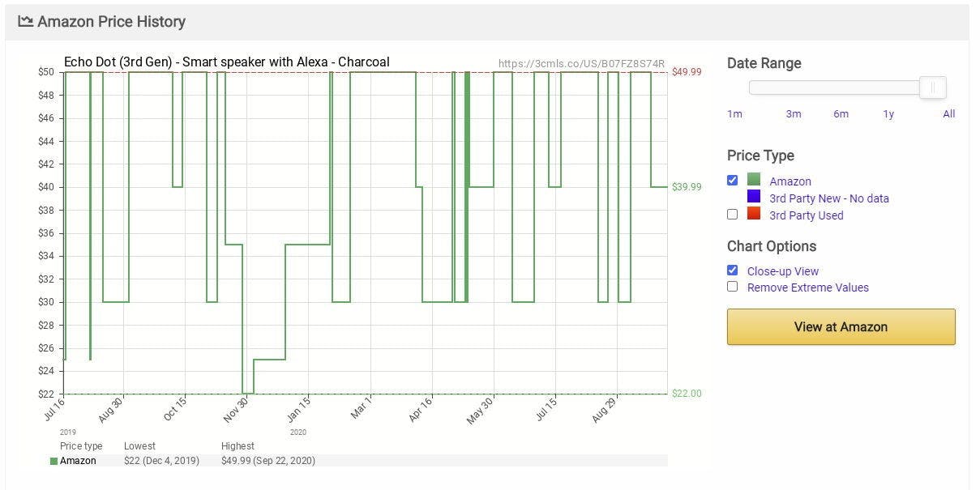Click the May 30 x-axis date label
This screenshot has width=980, height=490.
[x=481, y=411]
